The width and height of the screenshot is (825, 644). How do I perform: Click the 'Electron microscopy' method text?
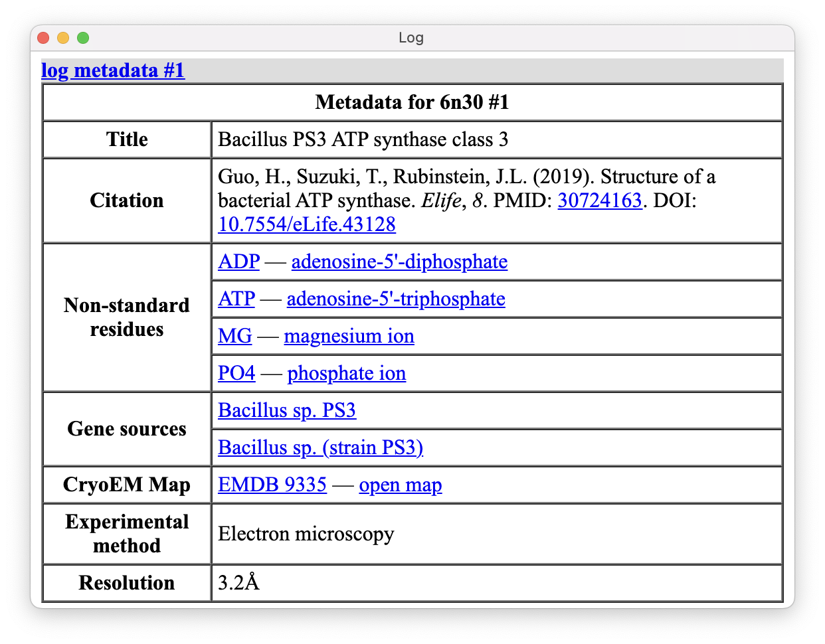(x=306, y=534)
